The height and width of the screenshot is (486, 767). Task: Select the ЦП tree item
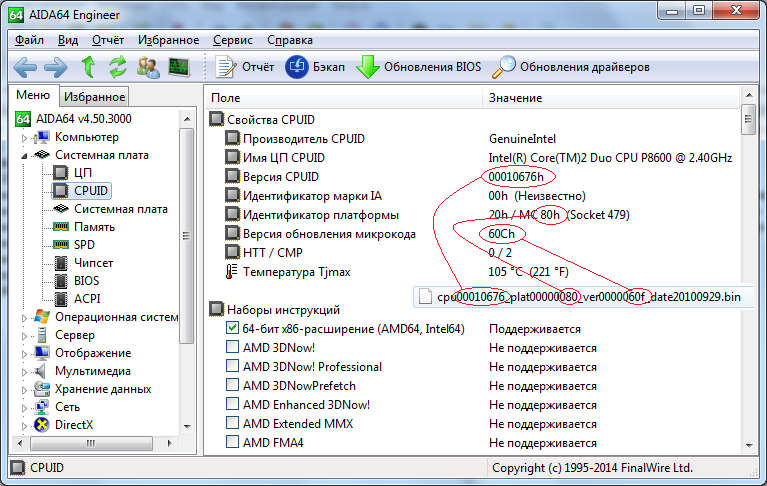tap(83, 173)
